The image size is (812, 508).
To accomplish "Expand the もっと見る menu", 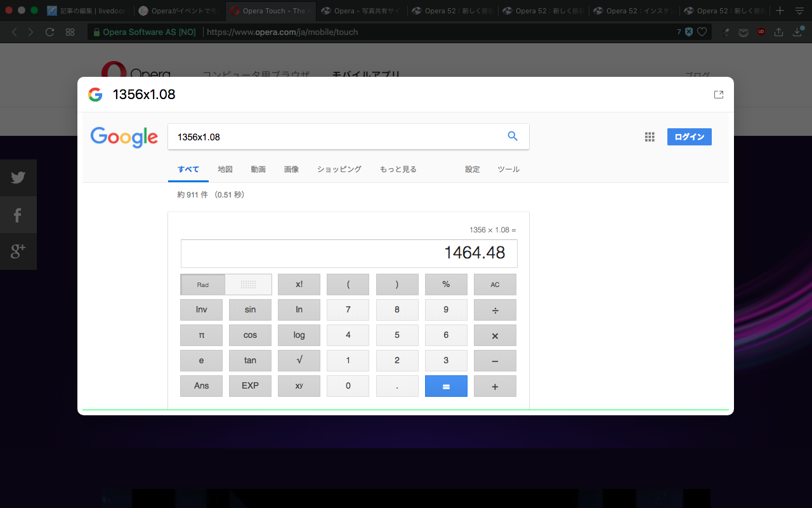I will point(398,170).
